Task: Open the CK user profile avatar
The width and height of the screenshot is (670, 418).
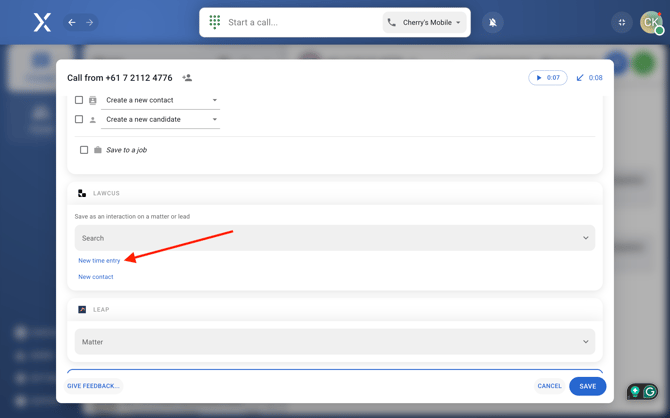Action: (651, 22)
